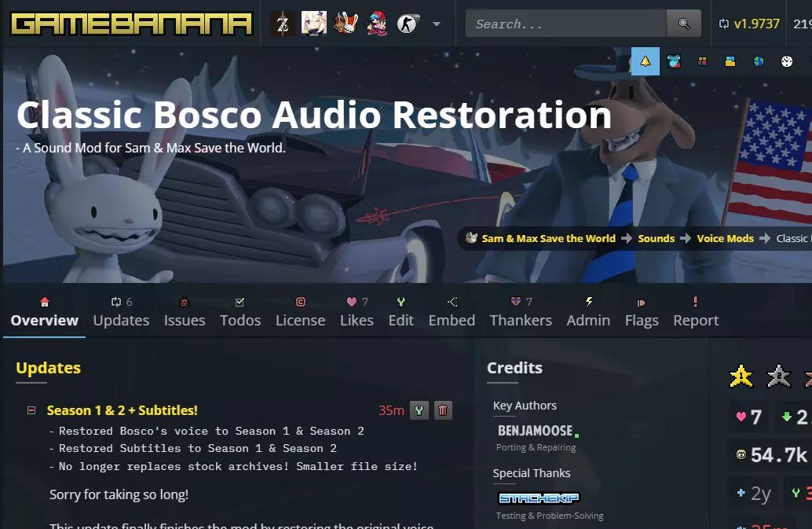812x529 pixels.
Task: Click the Credits section heading
Action: click(514, 367)
